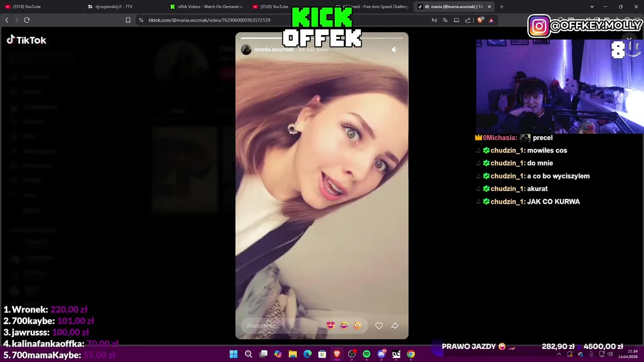Image resolution: width=644 pixels, height=362 pixels.
Task: Open Microsoft Edge from taskbar
Action: 307,354
